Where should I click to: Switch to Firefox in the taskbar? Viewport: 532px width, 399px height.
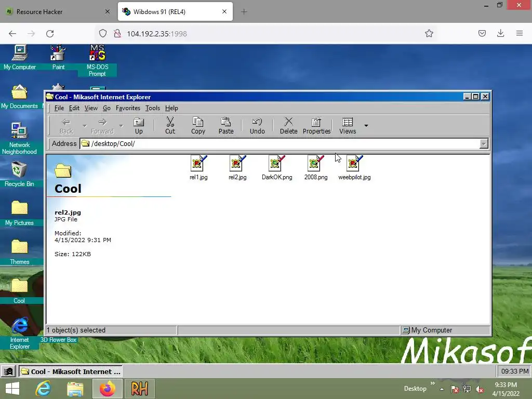107,389
